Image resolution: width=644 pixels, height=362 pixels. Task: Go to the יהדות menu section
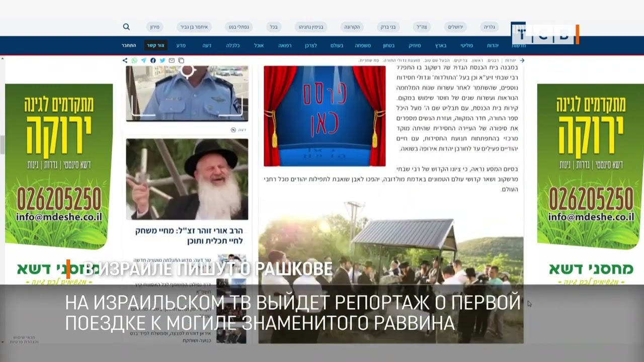pos(493,45)
